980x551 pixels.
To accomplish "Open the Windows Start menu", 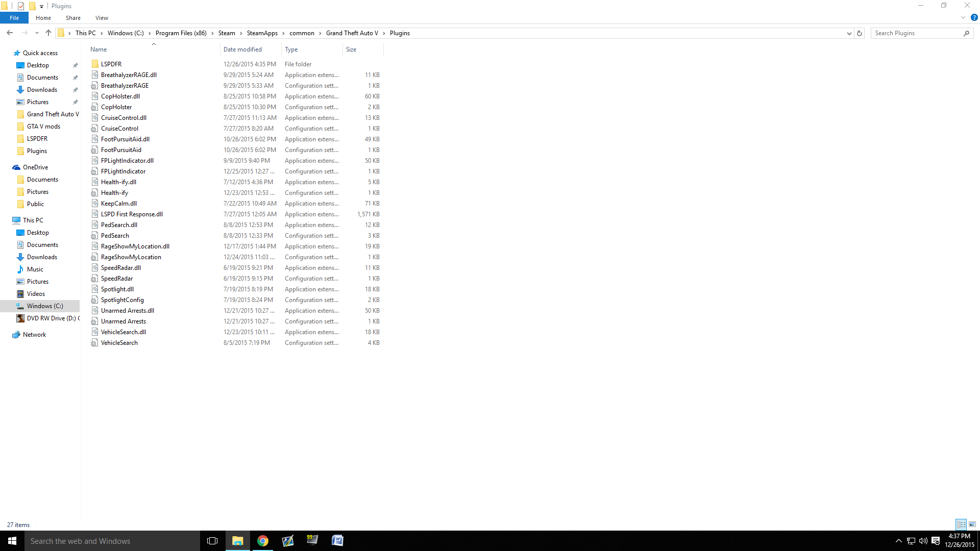I will click(x=12, y=541).
